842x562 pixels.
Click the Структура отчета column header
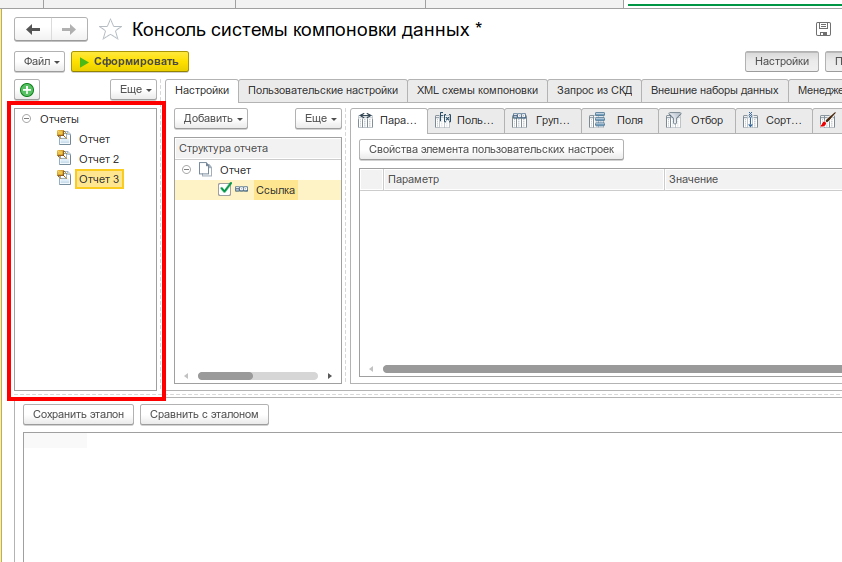[258, 149]
